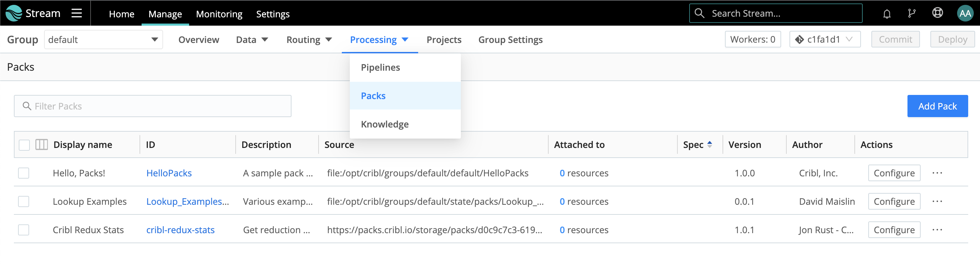The height and width of the screenshot is (264, 980).
Task: Click the Attached to column header
Action: (579, 145)
